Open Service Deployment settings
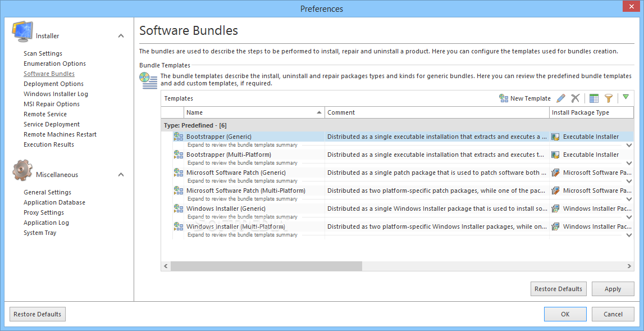Screen dimensions: 644x331 [52, 124]
